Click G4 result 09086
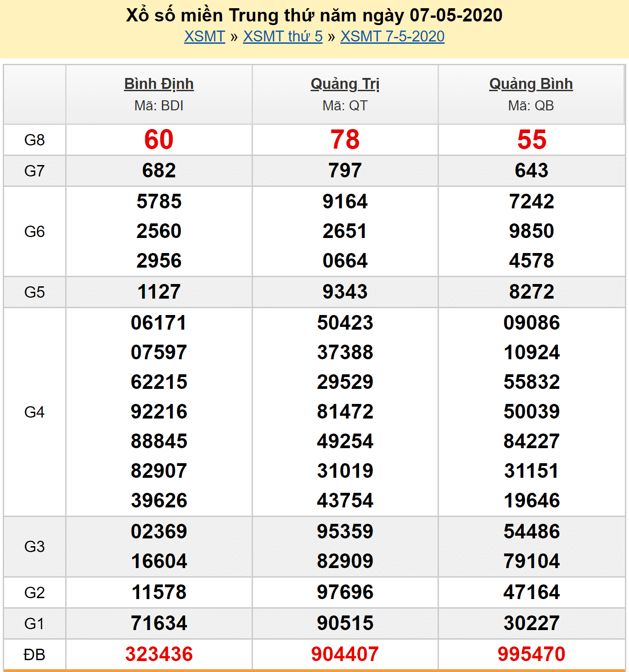The height and width of the screenshot is (672, 629). pyautogui.click(x=531, y=323)
